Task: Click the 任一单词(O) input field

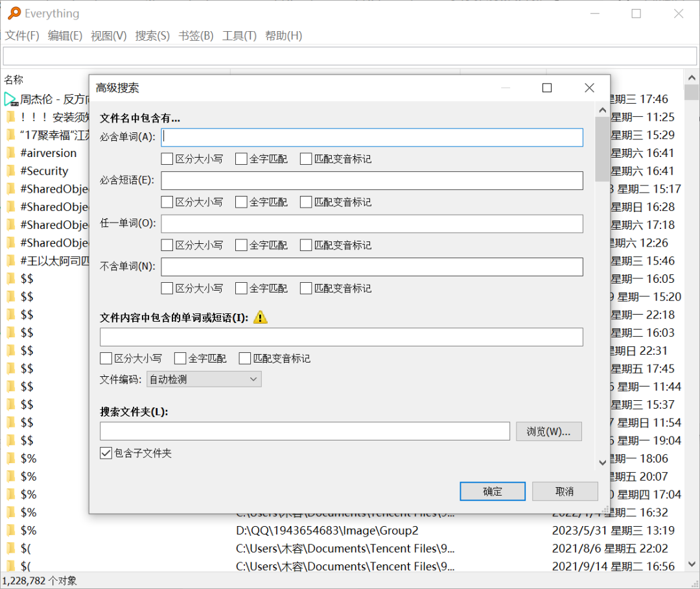Action: [x=372, y=223]
